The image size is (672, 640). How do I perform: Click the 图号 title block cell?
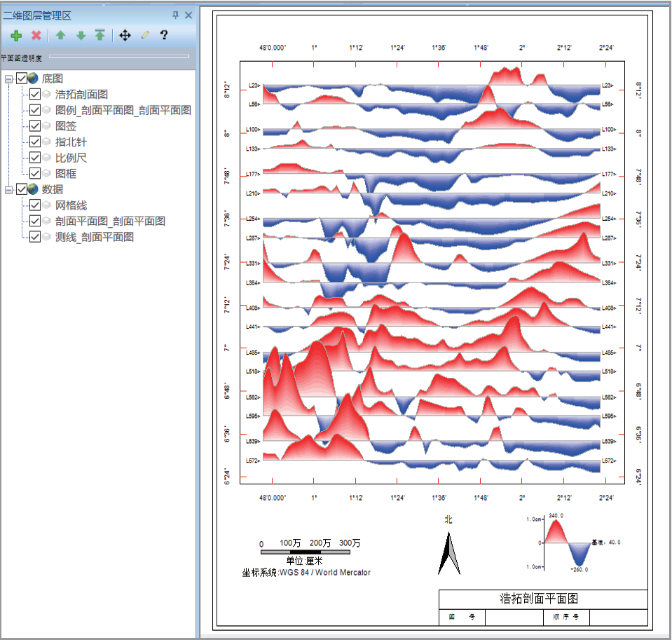click(x=462, y=617)
